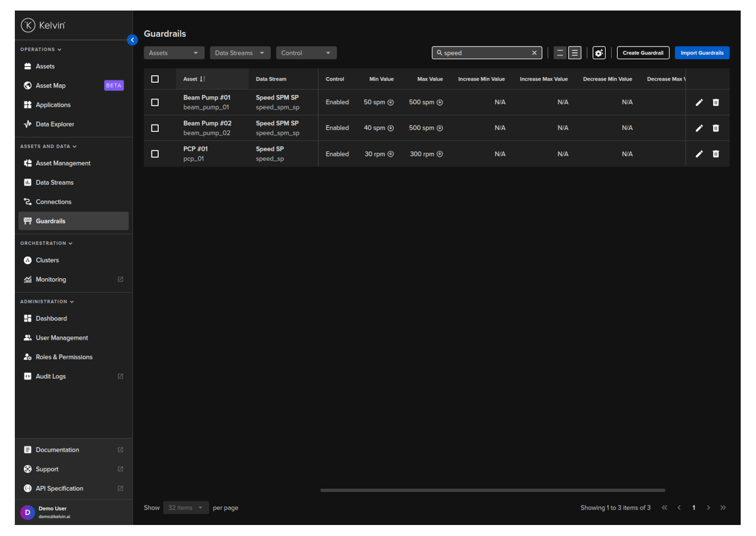Open table column settings gear
Screen dimensions: 756x536
599,53
